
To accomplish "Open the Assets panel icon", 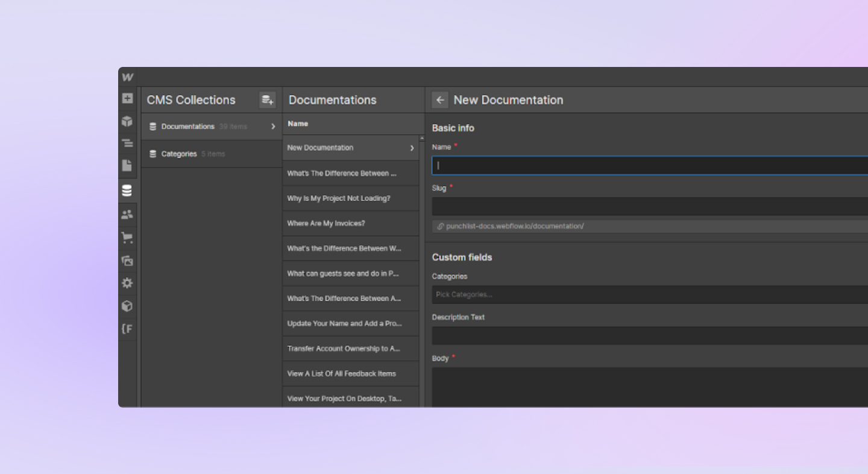I will point(127,261).
